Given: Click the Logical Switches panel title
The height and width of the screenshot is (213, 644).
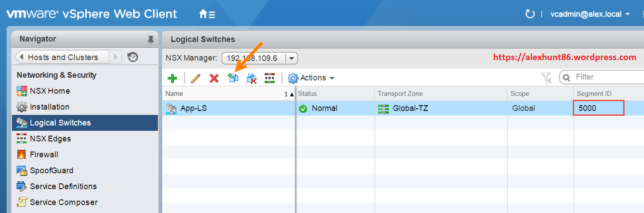Looking at the screenshot, I should tap(203, 39).
